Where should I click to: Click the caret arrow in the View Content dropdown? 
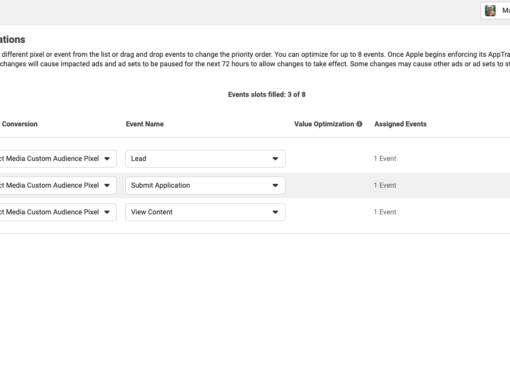pos(275,212)
